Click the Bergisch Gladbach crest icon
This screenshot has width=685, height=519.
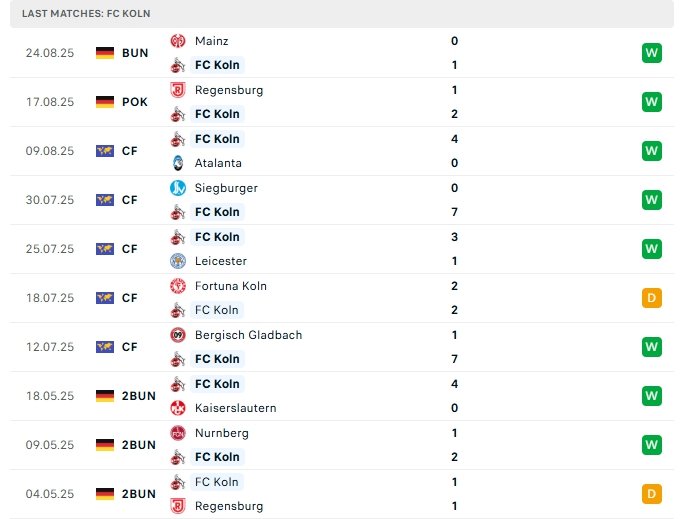[177, 335]
